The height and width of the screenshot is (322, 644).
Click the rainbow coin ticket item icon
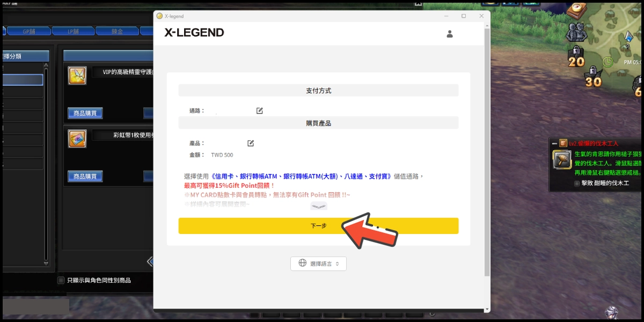[x=77, y=138]
